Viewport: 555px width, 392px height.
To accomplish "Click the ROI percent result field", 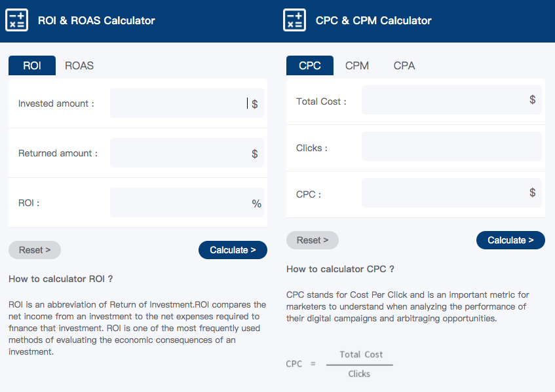I will point(187,202).
